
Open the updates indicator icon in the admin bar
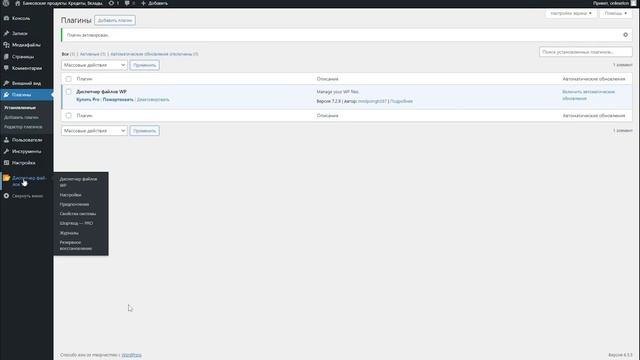(111, 3)
